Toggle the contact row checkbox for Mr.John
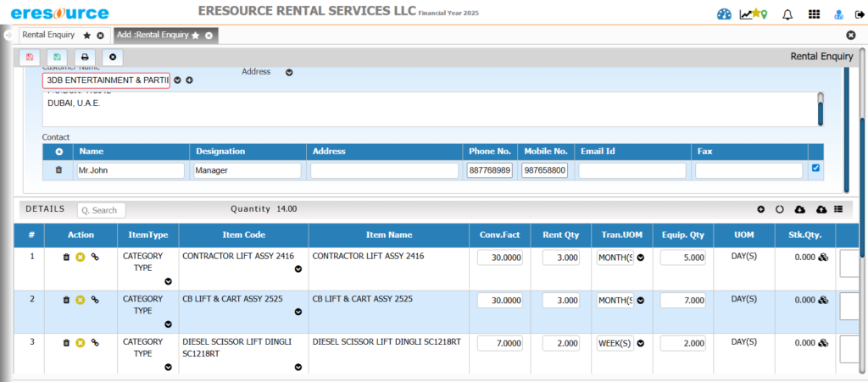 tap(815, 169)
